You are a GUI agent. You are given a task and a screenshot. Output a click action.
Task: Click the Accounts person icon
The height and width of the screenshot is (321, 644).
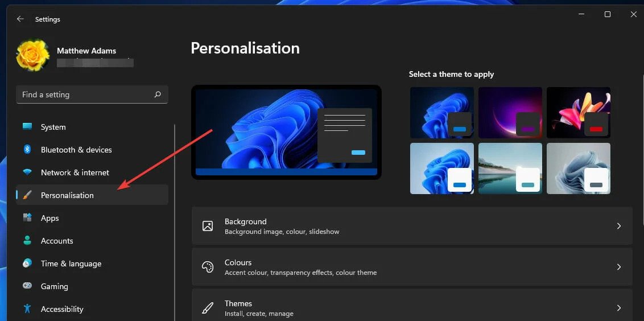pyautogui.click(x=27, y=241)
